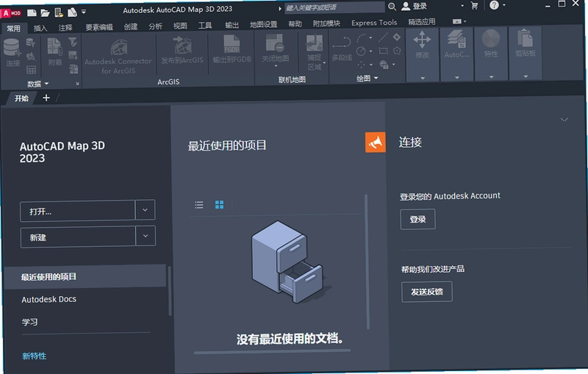The image size is (588, 374).
Task: Click the 登录 button under Autodesk Account
Action: 417,219
